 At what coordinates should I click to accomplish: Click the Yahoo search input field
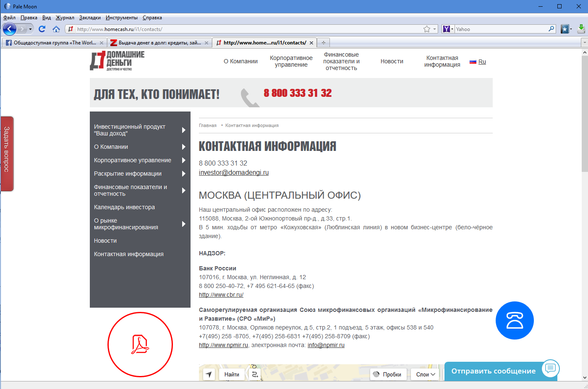[x=502, y=29]
